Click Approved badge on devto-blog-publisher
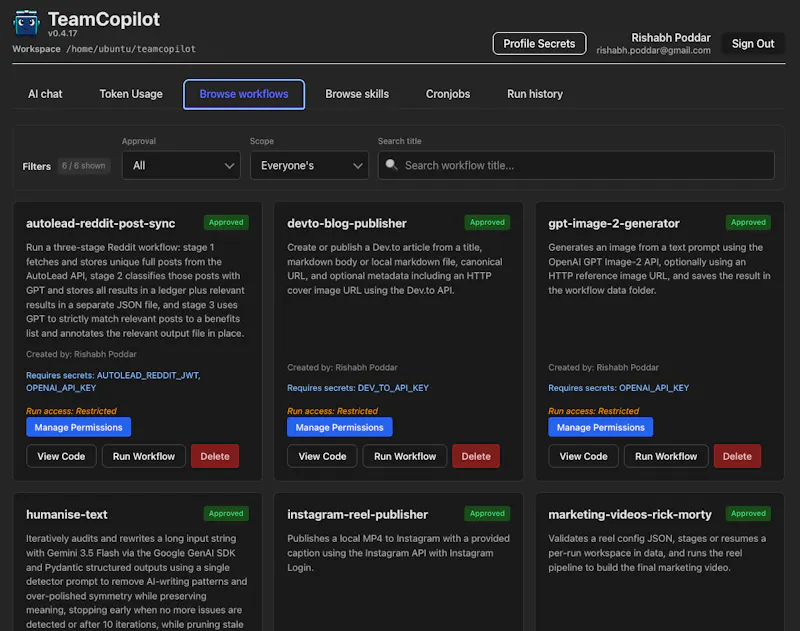 [x=487, y=222]
